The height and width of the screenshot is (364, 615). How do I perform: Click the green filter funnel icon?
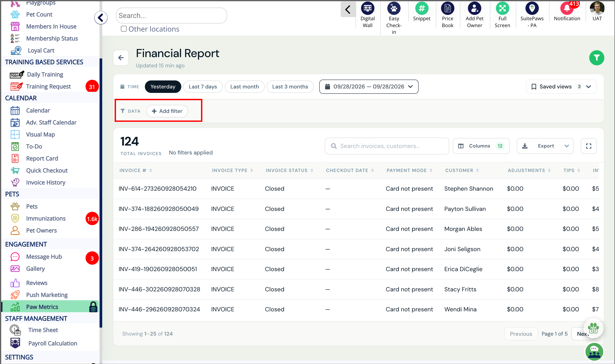point(596,58)
